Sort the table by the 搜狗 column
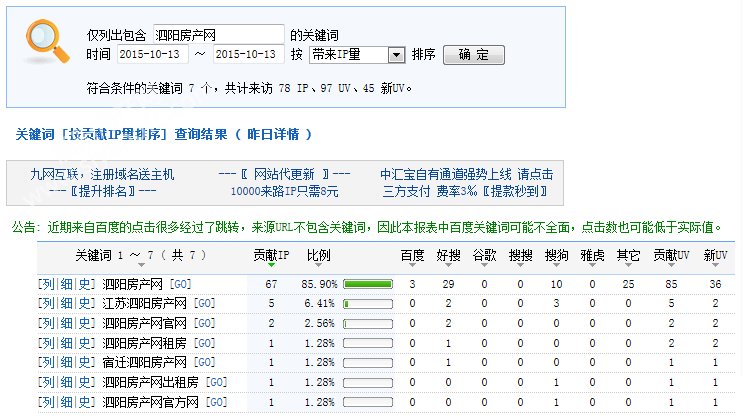The height and width of the screenshot is (420, 742). [556, 255]
